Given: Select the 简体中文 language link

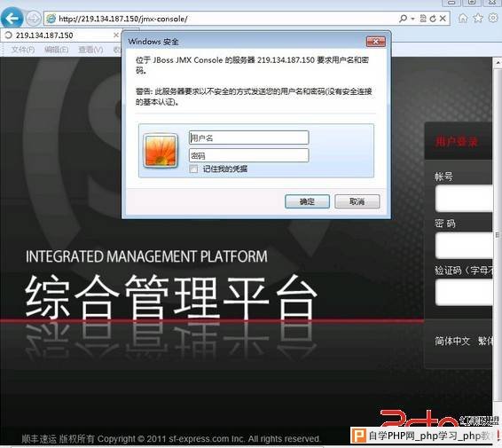Looking at the screenshot, I should (452, 341).
